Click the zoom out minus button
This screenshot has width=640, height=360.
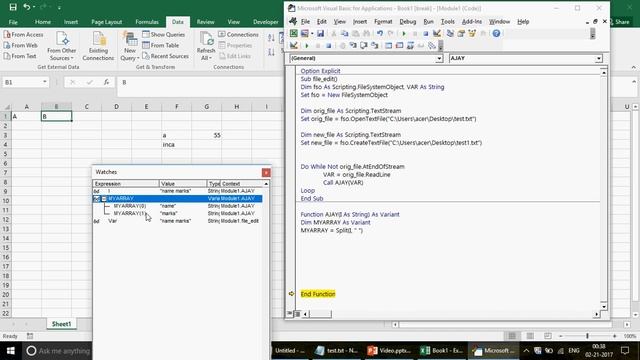coord(561,336)
